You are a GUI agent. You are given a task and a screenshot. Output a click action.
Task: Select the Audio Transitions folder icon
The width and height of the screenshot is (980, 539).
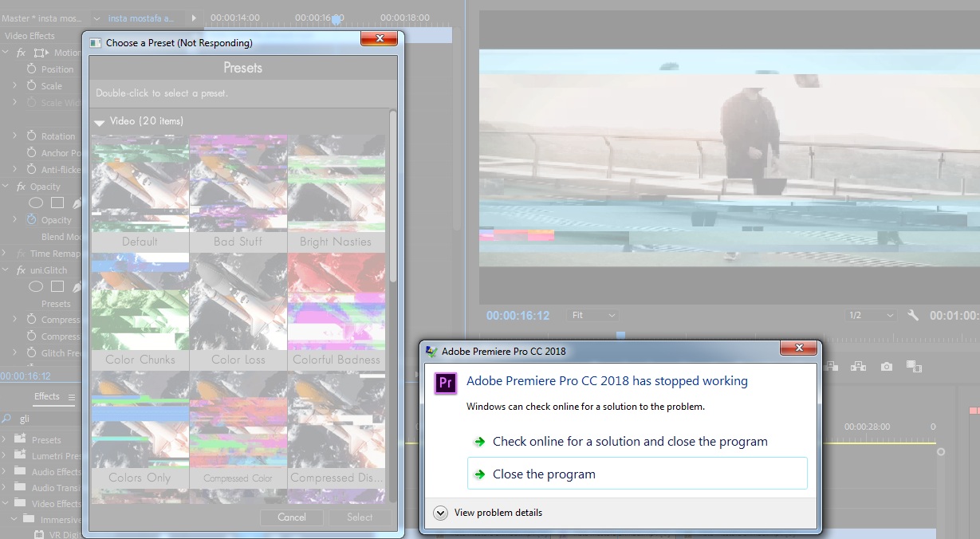pyautogui.click(x=20, y=488)
